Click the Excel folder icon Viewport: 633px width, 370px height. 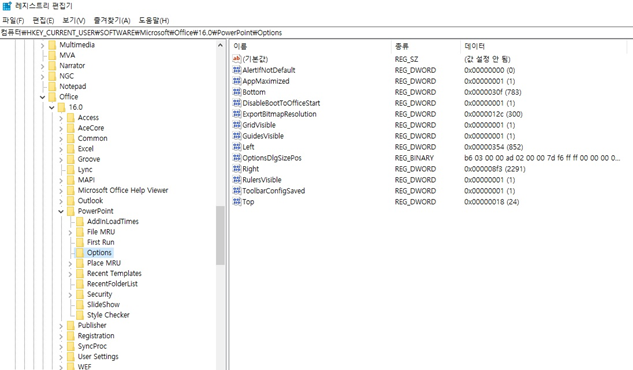click(x=71, y=149)
